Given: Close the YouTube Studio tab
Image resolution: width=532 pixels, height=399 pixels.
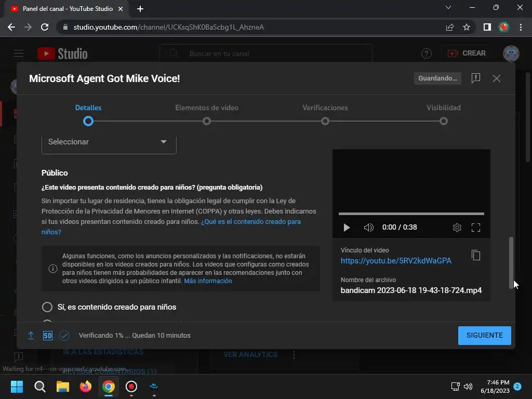Looking at the screenshot, I should [x=121, y=9].
